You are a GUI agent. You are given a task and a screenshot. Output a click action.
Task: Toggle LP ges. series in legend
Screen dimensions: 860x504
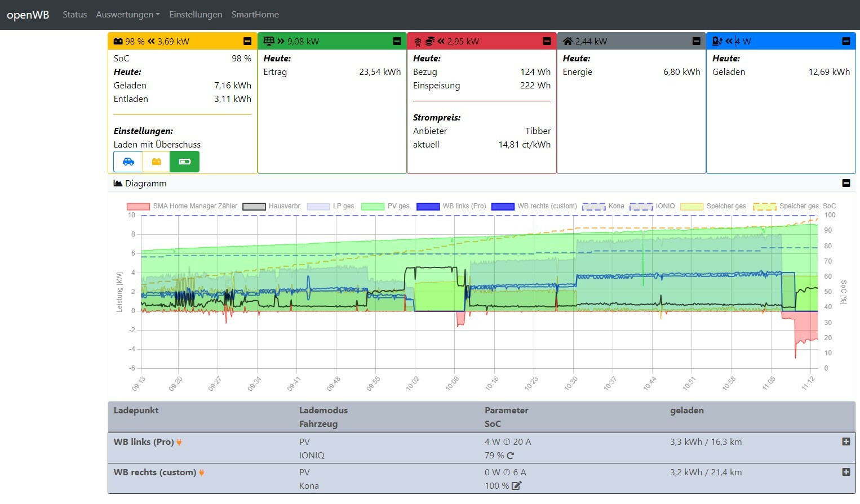tap(331, 206)
